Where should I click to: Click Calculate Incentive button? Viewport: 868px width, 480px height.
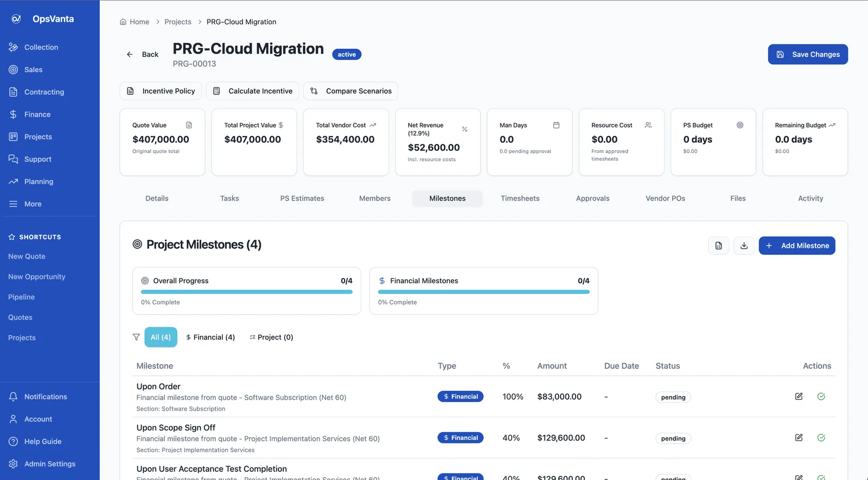pyautogui.click(x=252, y=91)
